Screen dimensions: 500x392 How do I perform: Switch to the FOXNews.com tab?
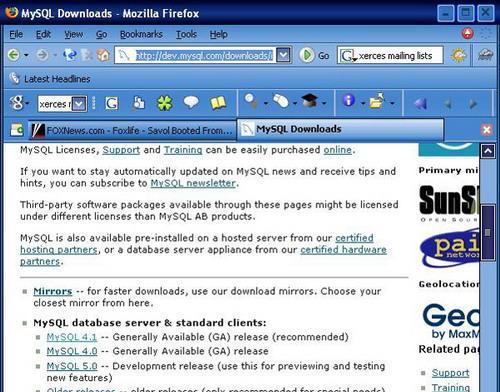coord(132,130)
